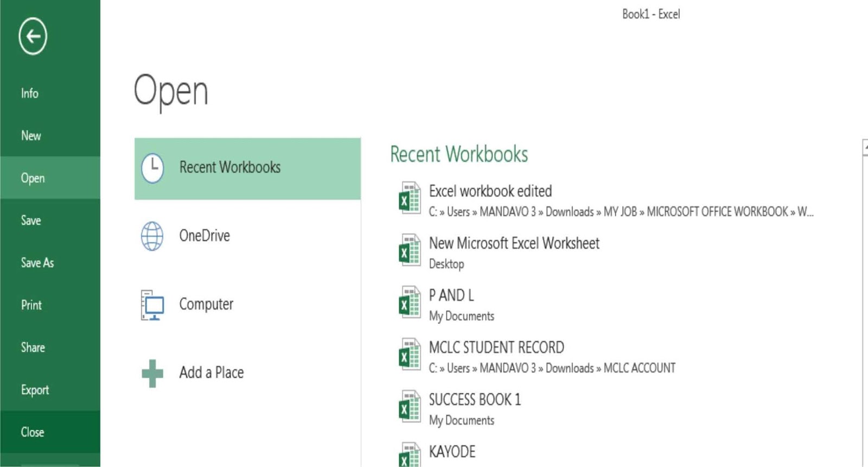This screenshot has width=868, height=467.
Task: Open the KAYODE file name
Action: [452, 452]
